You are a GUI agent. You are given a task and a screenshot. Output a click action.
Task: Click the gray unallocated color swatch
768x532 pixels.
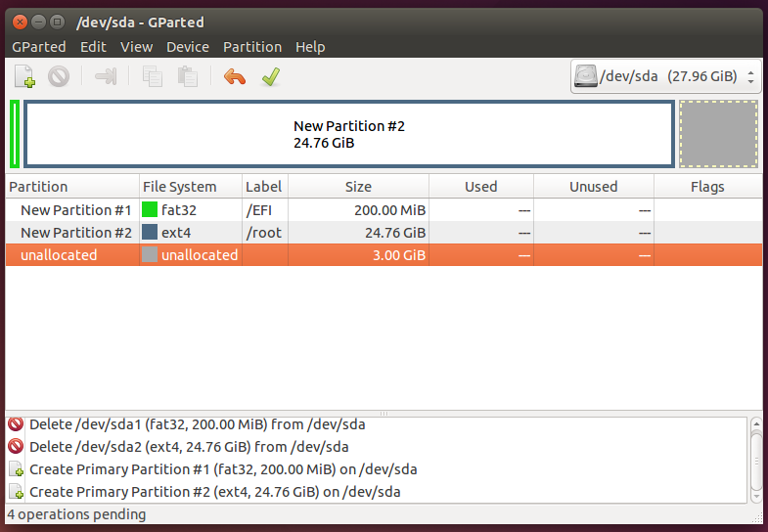tap(150, 254)
